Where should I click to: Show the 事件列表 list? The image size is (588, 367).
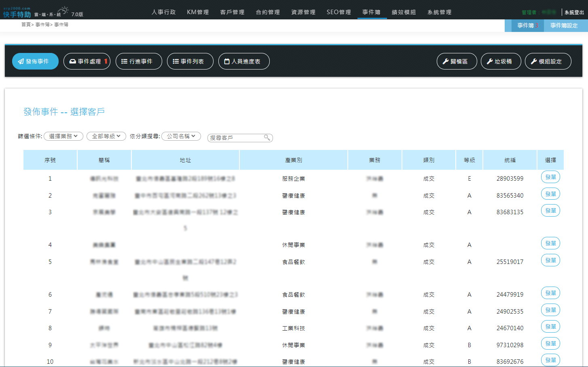[x=190, y=61]
